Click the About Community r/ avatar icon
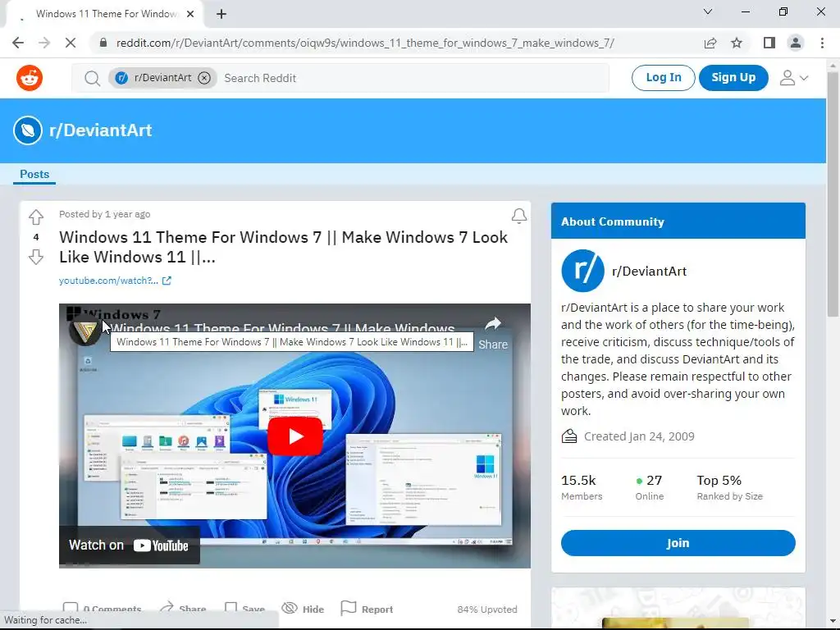The width and height of the screenshot is (840, 630). point(582,271)
